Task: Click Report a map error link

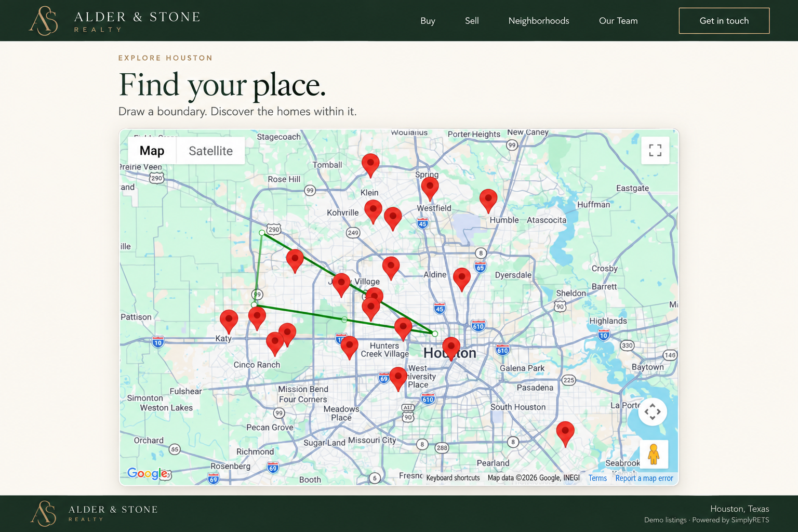Action: pos(644,478)
